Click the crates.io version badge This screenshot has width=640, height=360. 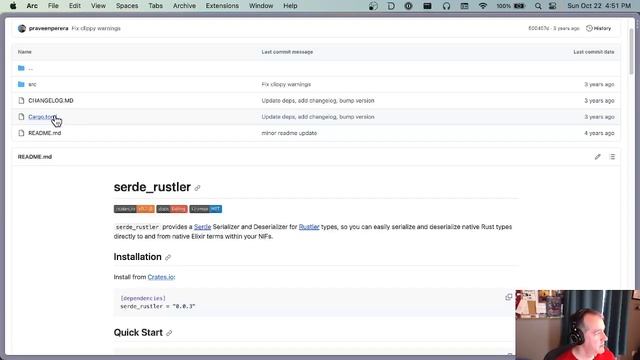pos(134,209)
